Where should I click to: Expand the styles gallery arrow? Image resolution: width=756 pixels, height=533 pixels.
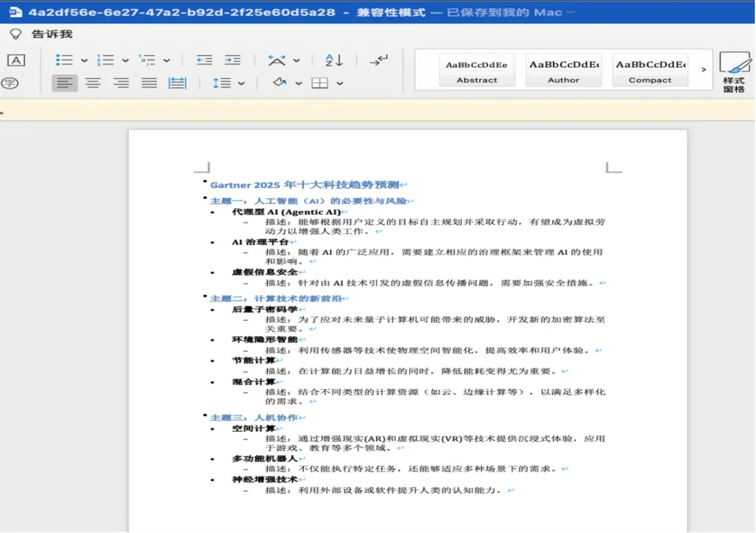point(703,70)
